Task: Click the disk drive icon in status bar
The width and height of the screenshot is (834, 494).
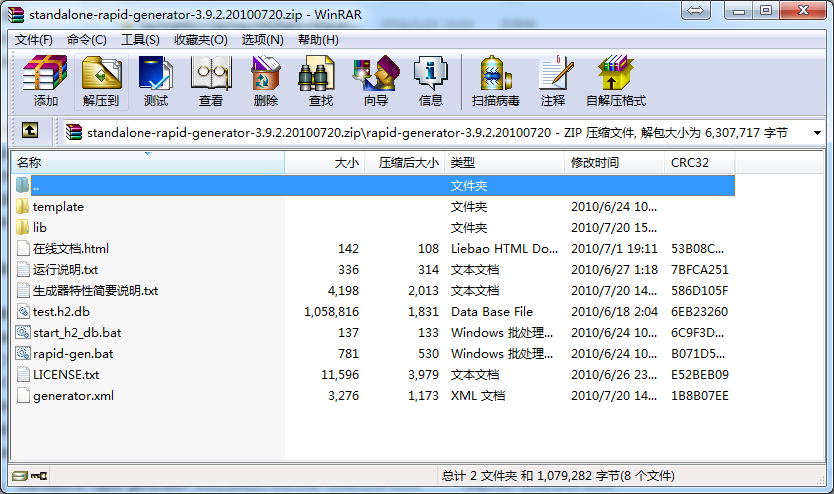Action: pos(20,475)
